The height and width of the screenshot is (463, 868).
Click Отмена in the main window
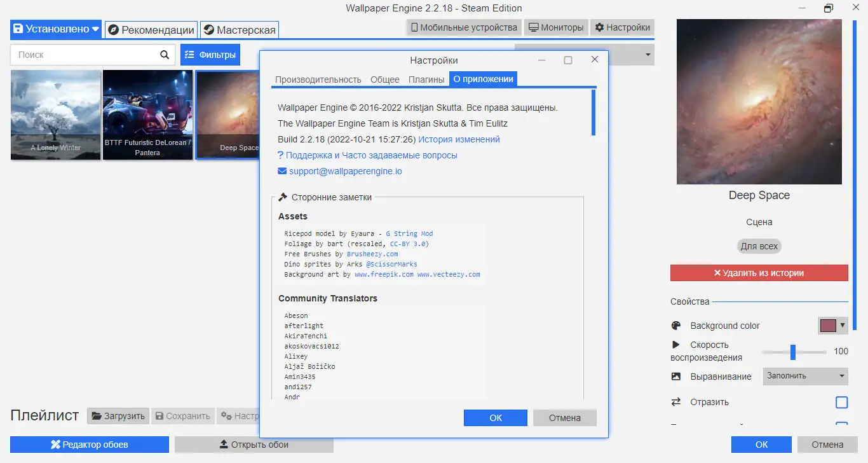(827, 445)
